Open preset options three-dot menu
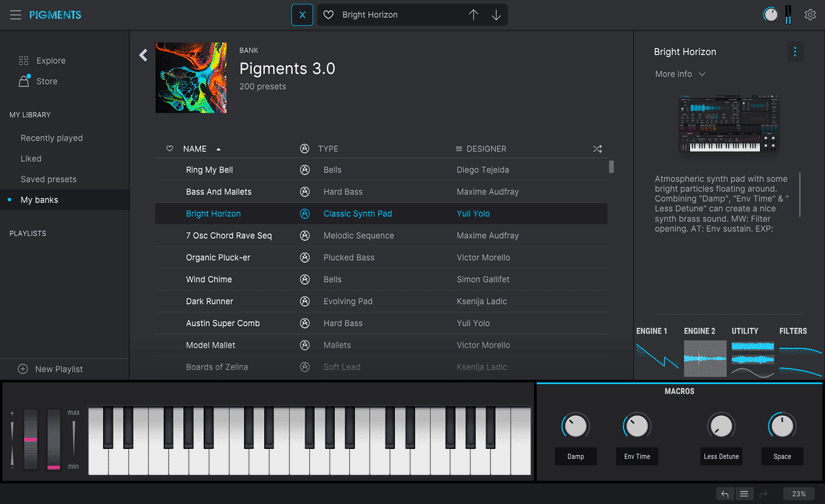The height and width of the screenshot is (504, 825). pos(795,52)
